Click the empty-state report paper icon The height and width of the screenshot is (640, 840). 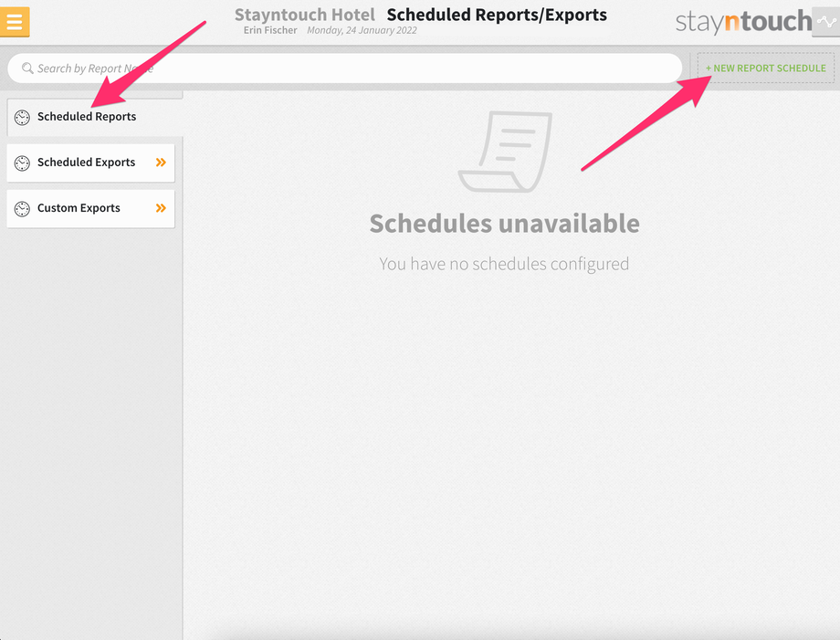505,152
